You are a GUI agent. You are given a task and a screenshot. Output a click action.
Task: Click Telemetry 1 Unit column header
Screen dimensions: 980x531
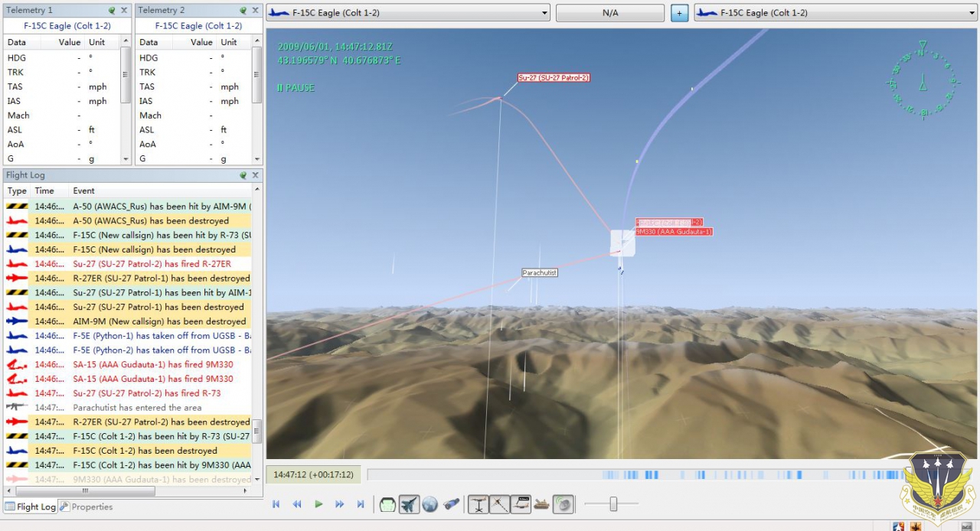tap(102, 42)
